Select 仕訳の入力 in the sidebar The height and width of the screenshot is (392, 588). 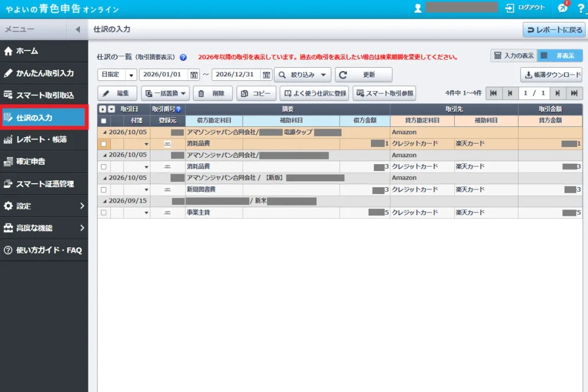44,118
